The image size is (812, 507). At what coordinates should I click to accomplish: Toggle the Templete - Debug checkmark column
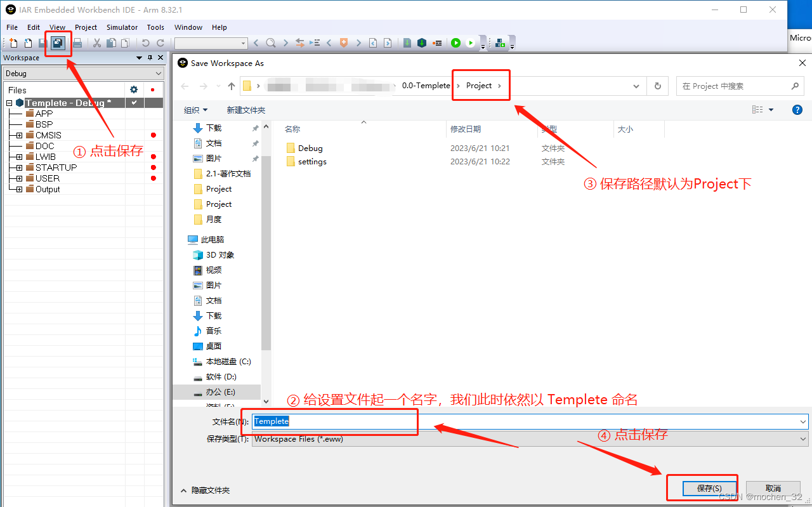tap(134, 103)
